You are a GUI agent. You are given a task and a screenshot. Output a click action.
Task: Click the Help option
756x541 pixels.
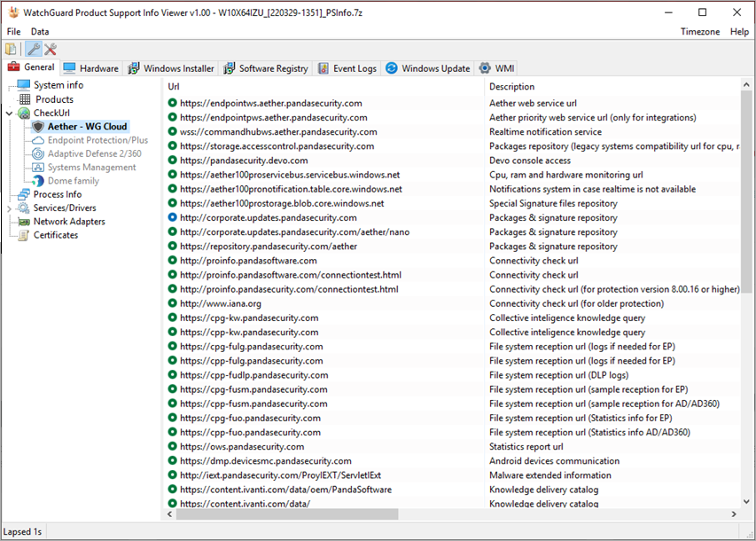pos(739,31)
